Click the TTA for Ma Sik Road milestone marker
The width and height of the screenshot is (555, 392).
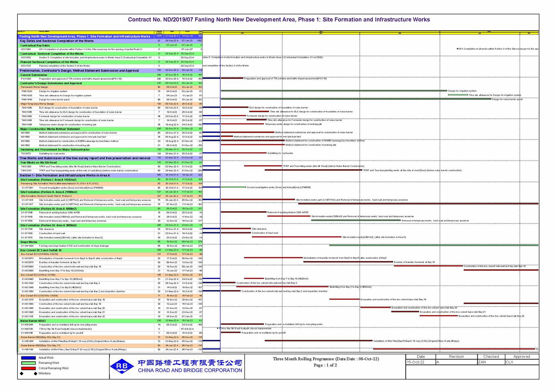tap(218, 328)
